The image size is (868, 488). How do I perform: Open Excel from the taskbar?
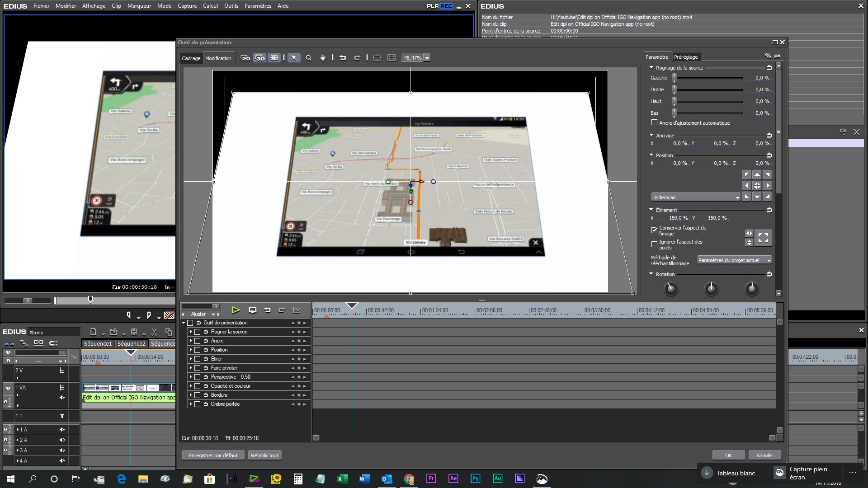coord(342,479)
